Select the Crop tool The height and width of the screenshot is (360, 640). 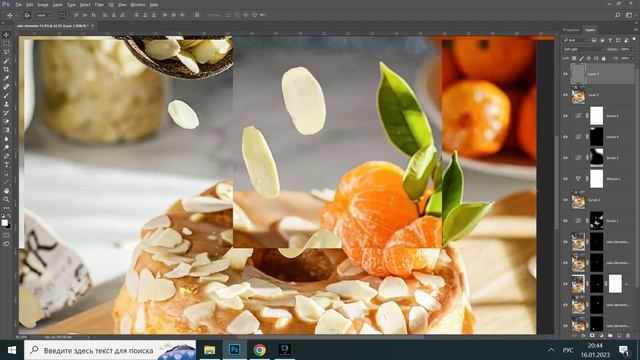click(6, 69)
